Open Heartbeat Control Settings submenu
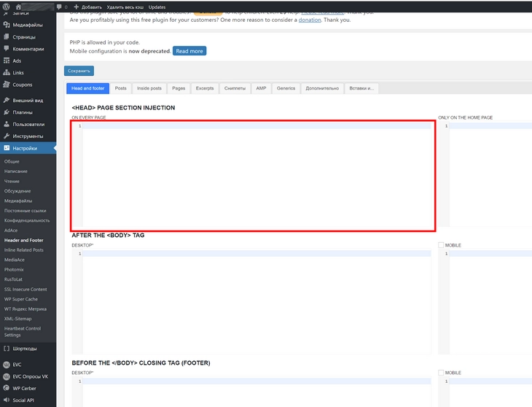The height and width of the screenshot is (407, 532). pyautogui.click(x=23, y=332)
